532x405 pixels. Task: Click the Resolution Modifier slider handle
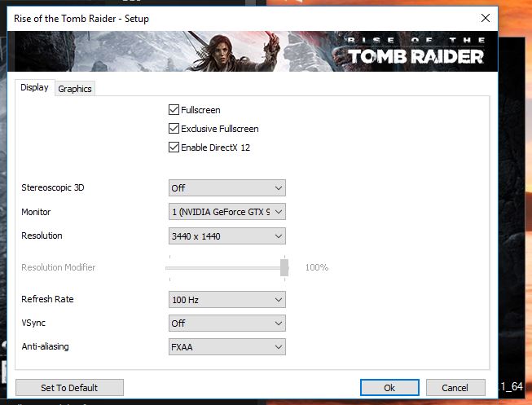pyautogui.click(x=284, y=267)
